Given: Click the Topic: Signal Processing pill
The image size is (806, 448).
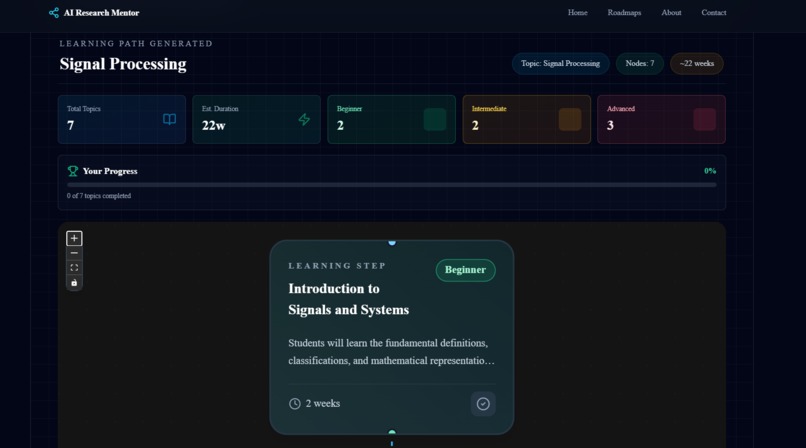Looking at the screenshot, I should (x=560, y=64).
